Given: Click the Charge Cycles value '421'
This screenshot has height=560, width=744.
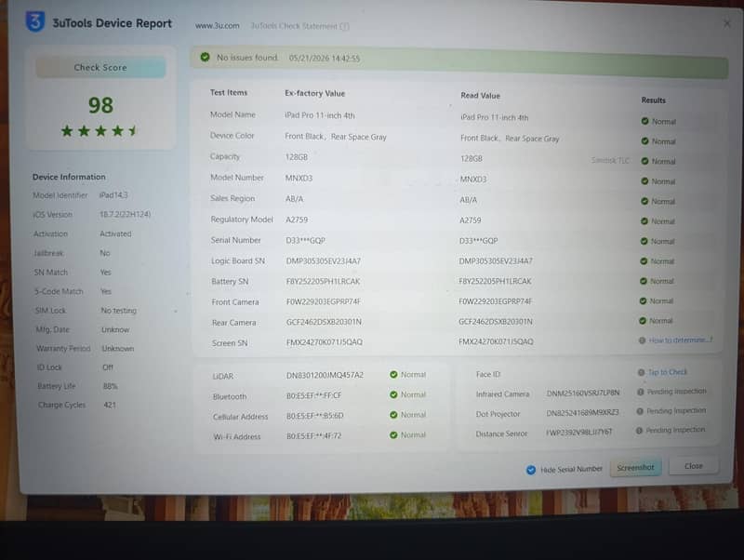Looking at the screenshot, I should coord(110,405).
